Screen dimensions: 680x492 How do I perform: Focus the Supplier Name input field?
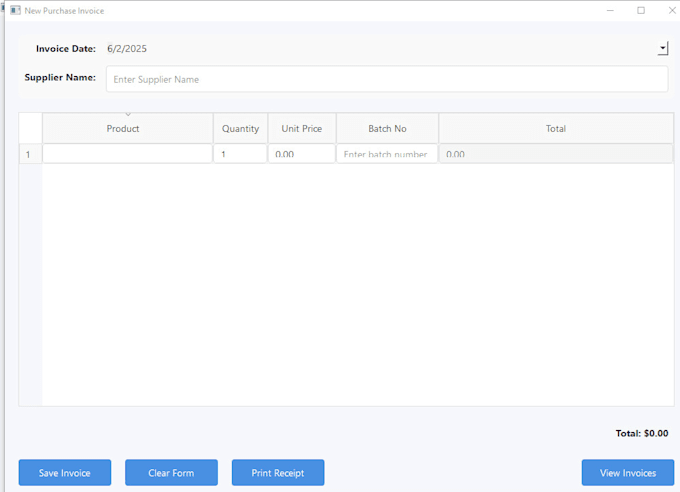pyautogui.click(x=387, y=79)
